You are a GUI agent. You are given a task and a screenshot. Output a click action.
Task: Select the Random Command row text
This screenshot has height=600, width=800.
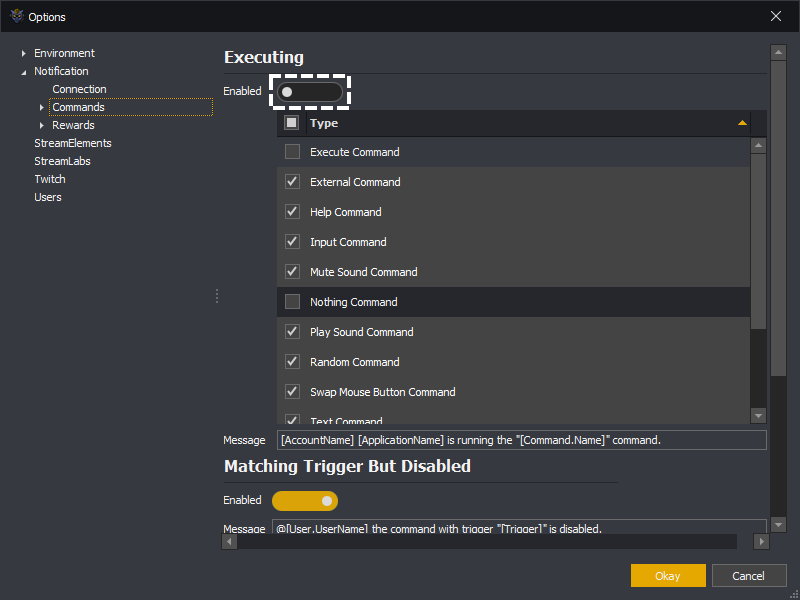pos(355,362)
